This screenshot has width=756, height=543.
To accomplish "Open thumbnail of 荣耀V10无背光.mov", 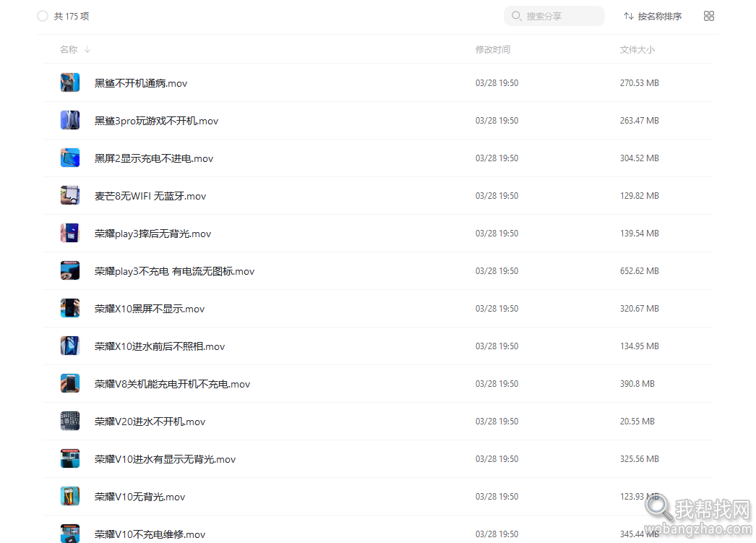I will [x=70, y=496].
